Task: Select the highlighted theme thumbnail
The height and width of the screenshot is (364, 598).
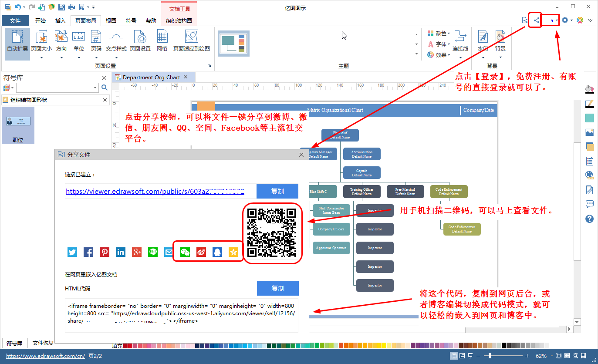Action: [x=234, y=44]
